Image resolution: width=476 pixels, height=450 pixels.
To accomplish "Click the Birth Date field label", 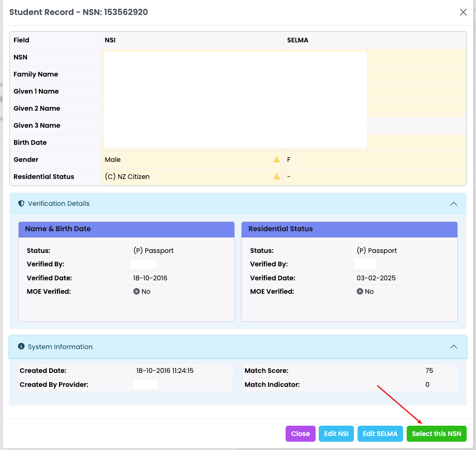I will 30,143.
